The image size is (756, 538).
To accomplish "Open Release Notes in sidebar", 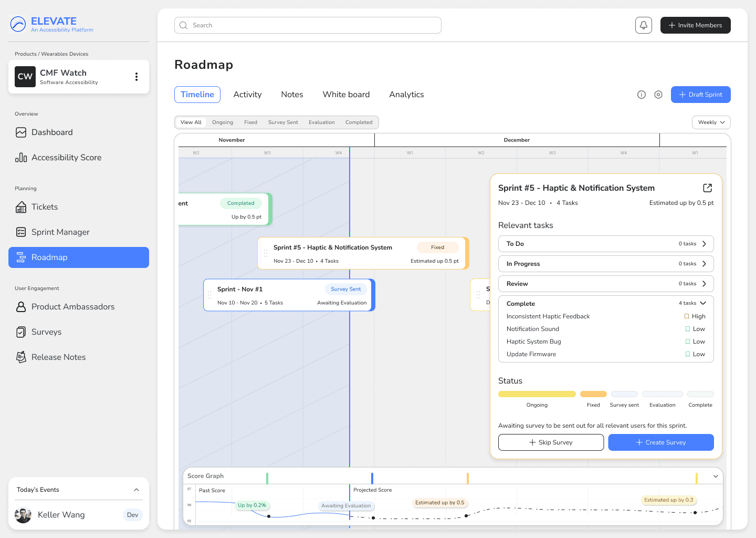I will tap(58, 357).
